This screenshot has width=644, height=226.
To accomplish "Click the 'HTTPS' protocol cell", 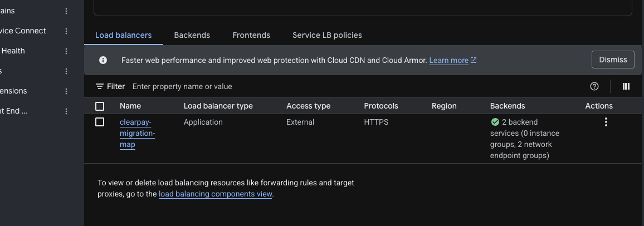I will pos(376,122).
